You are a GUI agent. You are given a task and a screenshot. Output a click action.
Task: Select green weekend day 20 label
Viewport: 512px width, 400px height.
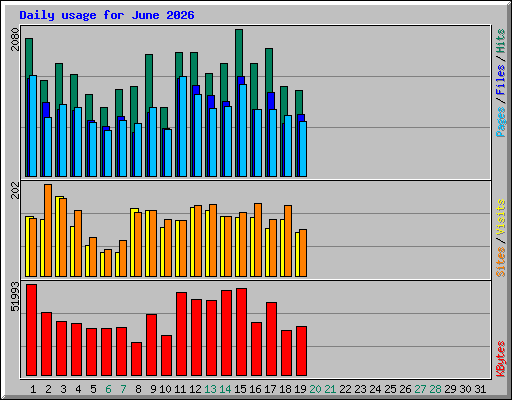[315, 389]
